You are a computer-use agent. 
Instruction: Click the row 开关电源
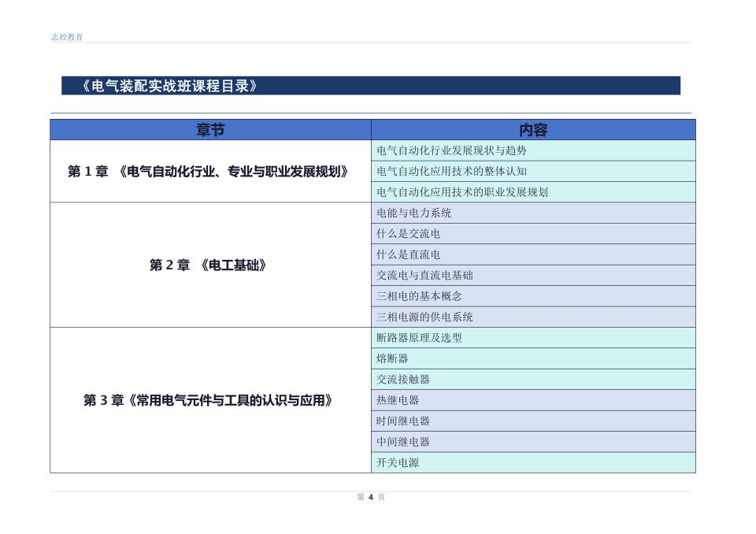tap(533, 462)
